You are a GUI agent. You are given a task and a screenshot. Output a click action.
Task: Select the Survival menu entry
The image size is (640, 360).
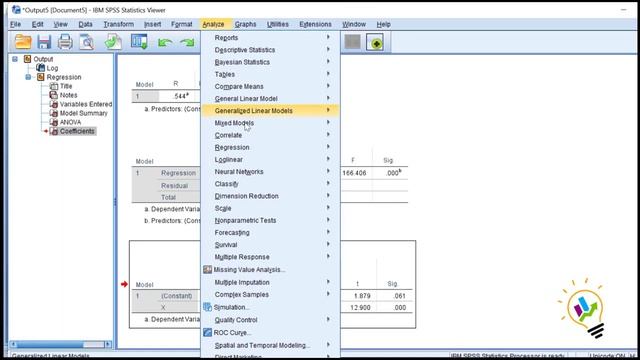tap(270, 245)
